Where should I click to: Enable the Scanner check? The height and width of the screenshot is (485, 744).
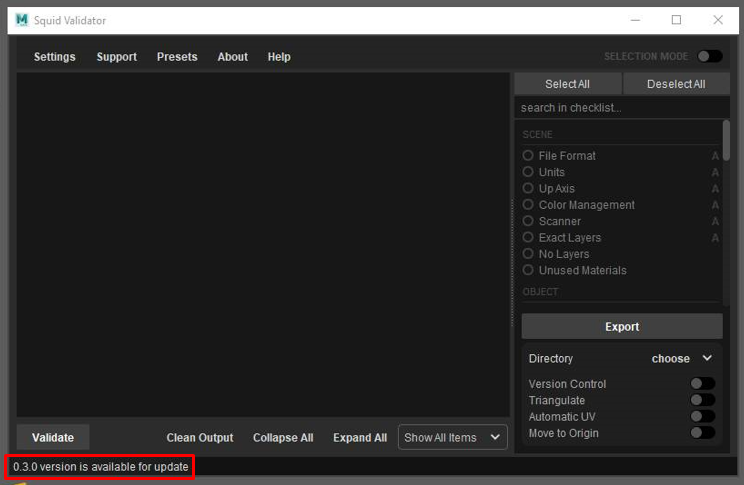pos(528,221)
